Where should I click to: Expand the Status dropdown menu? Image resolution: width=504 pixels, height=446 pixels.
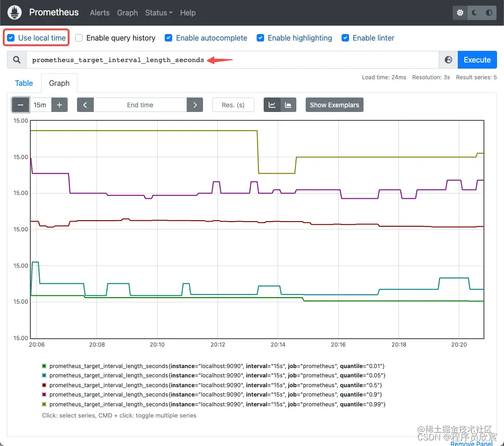click(x=159, y=13)
